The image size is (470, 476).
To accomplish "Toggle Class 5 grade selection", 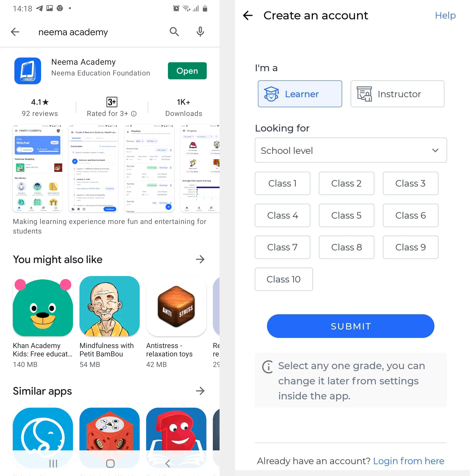I will [346, 215].
